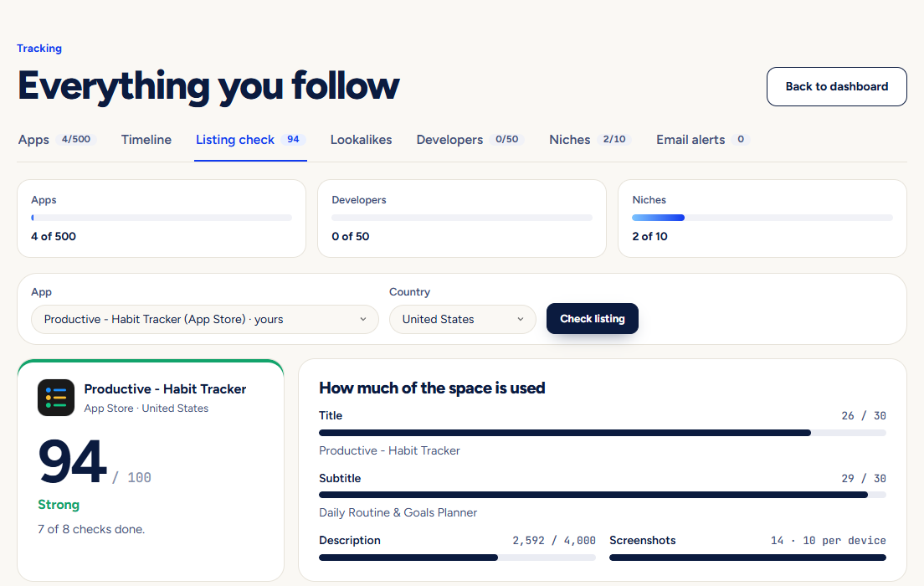Click '14 · 10 per device' screenshots count
The width and height of the screenshot is (924, 586).
point(828,541)
